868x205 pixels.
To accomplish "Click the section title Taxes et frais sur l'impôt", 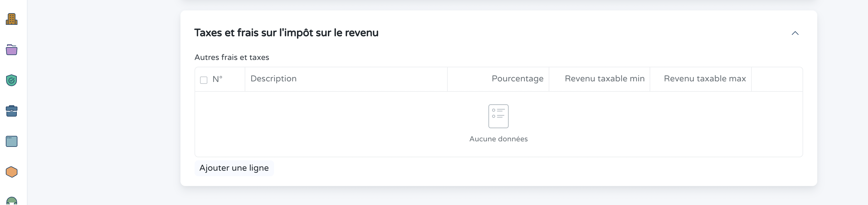I will click(x=286, y=33).
